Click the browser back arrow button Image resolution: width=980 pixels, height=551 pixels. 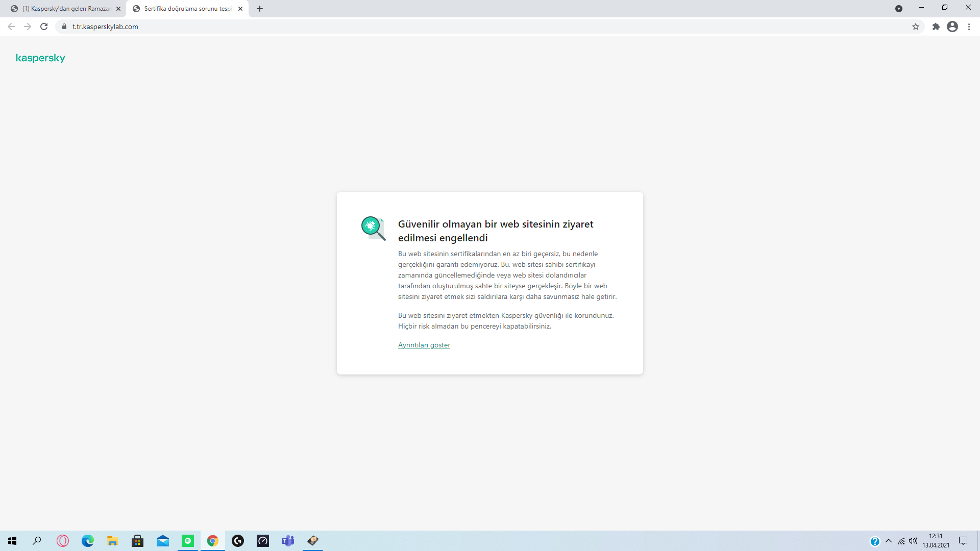11,27
